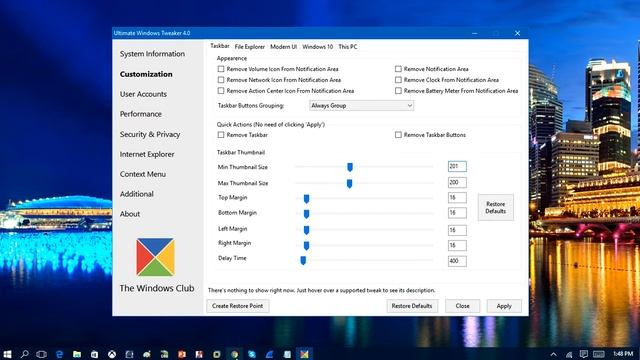Open Security & Privacy section
Image resolution: width=640 pixels, height=360 pixels.
(150, 134)
